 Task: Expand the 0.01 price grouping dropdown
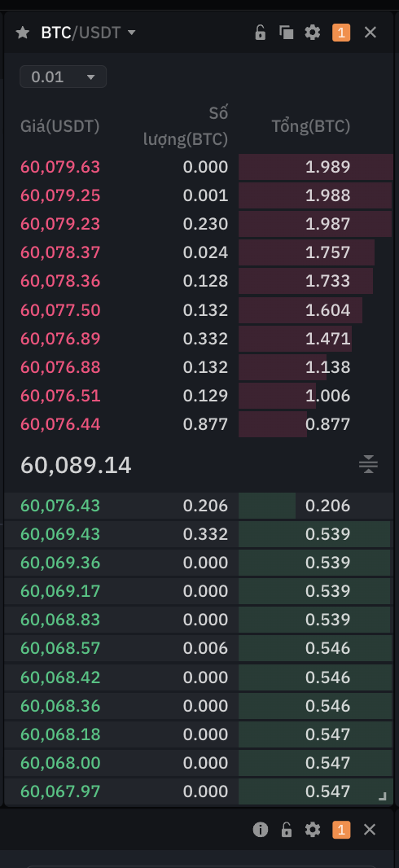pyautogui.click(x=63, y=77)
